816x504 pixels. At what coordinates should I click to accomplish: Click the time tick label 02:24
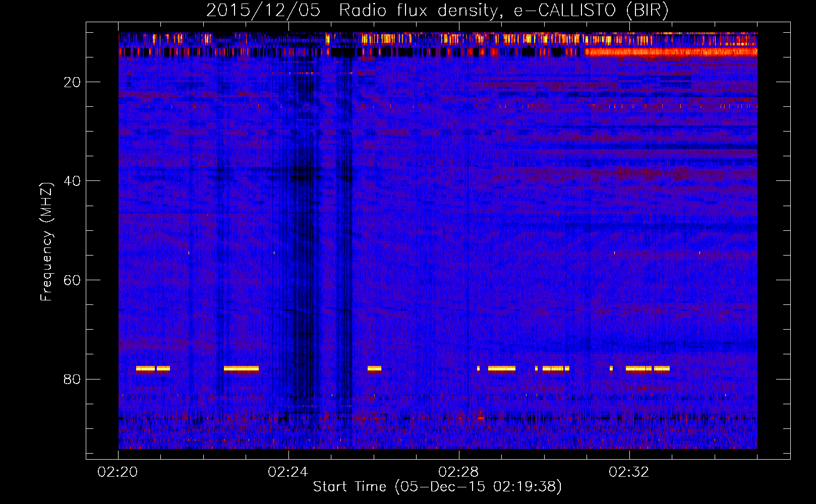point(288,472)
